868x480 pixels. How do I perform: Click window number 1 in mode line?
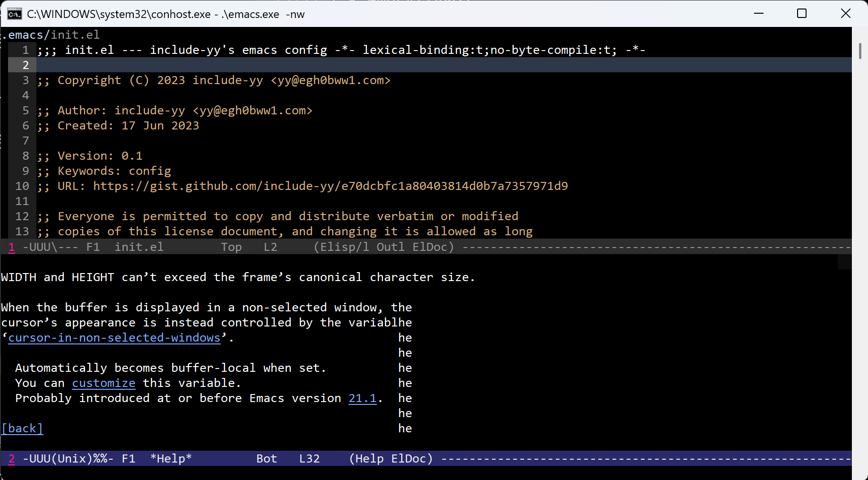12,247
